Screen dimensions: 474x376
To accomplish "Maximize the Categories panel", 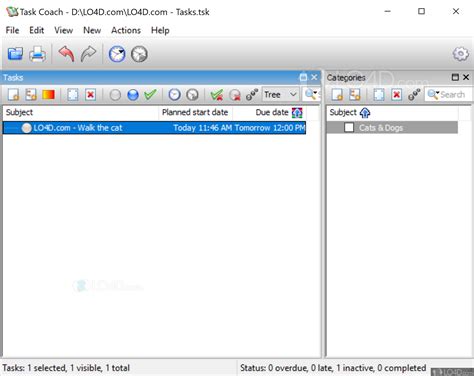I will [x=455, y=77].
